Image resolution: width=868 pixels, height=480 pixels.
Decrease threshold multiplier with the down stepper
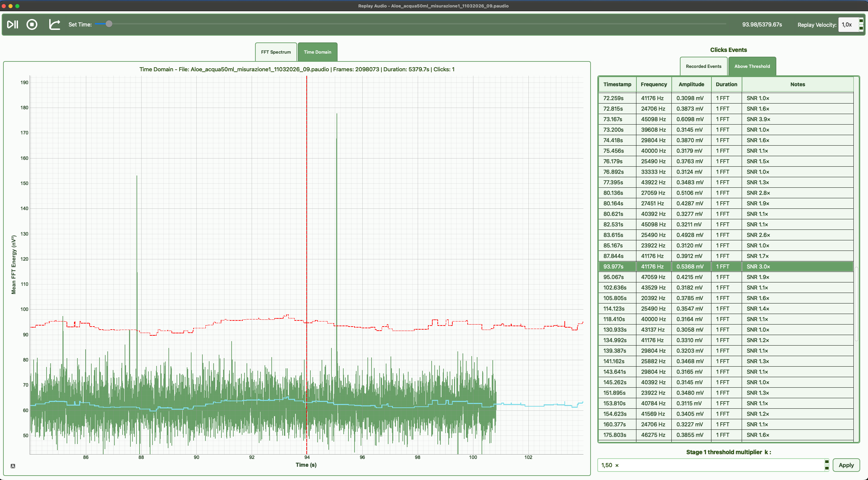[827, 468]
